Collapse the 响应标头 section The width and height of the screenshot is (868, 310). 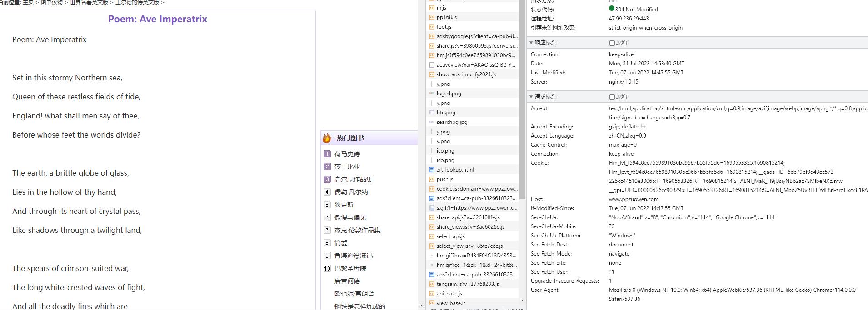tap(531, 43)
